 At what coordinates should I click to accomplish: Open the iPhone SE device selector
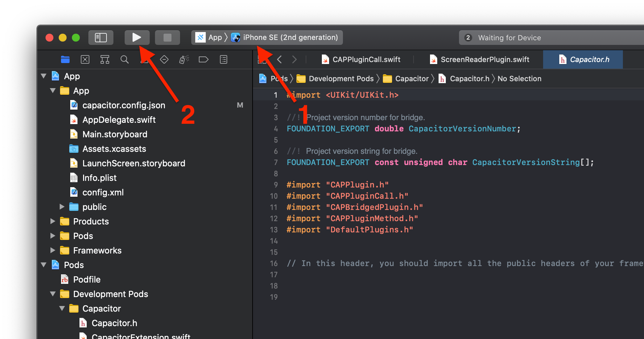click(286, 37)
